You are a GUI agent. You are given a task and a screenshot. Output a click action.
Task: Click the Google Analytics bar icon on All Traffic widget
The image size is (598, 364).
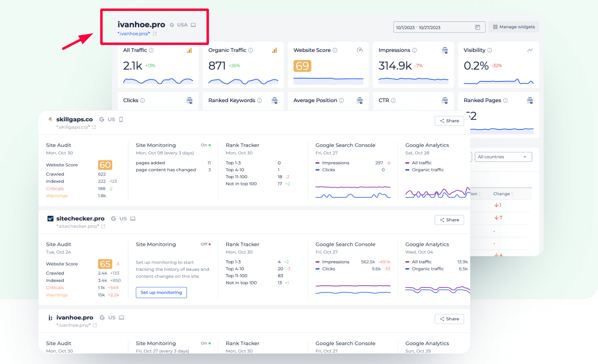(x=189, y=50)
